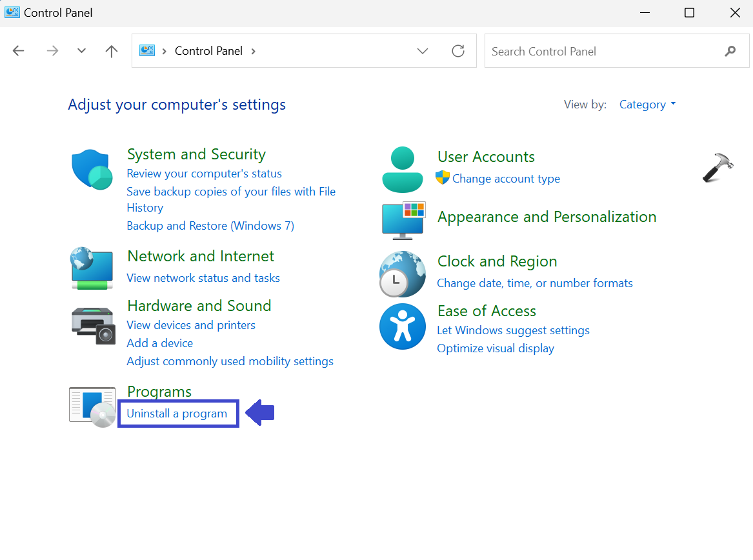Click the Programs category icon
The height and width of the screenshot is (560, 753).
[92, 407]
